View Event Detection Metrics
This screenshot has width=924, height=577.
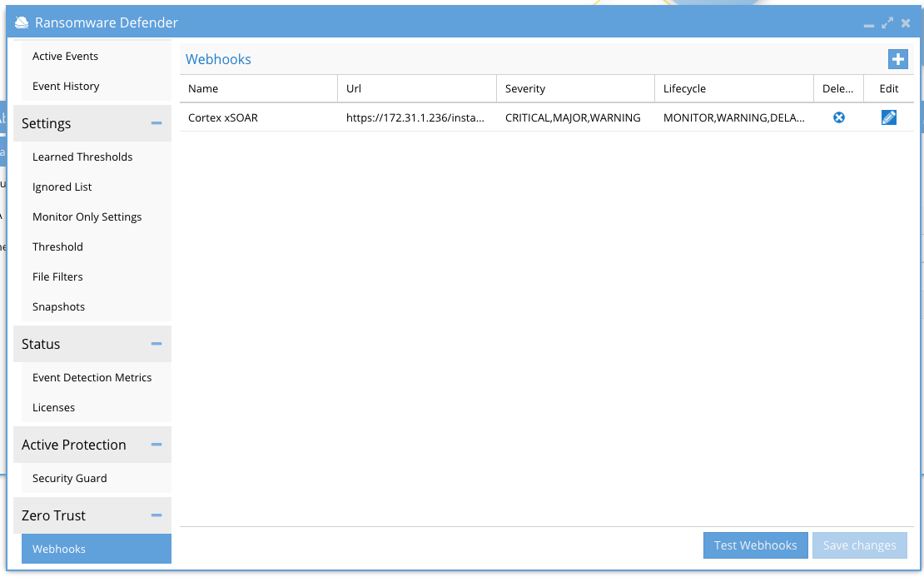[x=92, y=378]
